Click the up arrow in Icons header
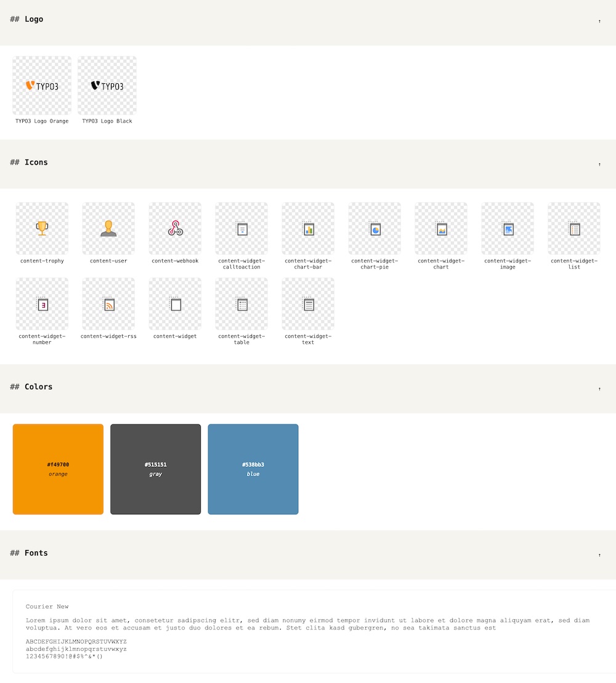The height and width of the screenshot is (683, 616). (x=599, y=164)
